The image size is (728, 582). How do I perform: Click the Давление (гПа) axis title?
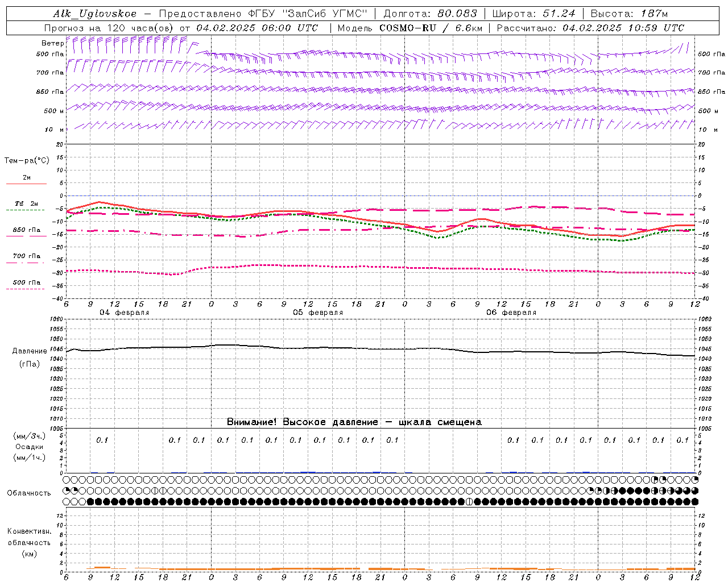point(30,357)
